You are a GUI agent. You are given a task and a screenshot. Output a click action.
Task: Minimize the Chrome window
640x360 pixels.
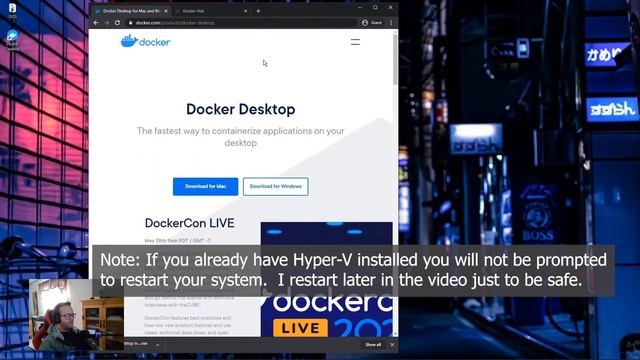(360, 7)
